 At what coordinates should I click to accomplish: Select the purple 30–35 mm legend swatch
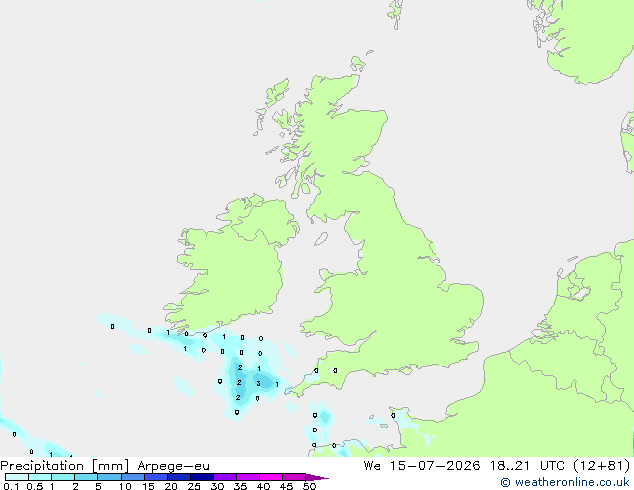pyautogui.click(x=224, y=477)
